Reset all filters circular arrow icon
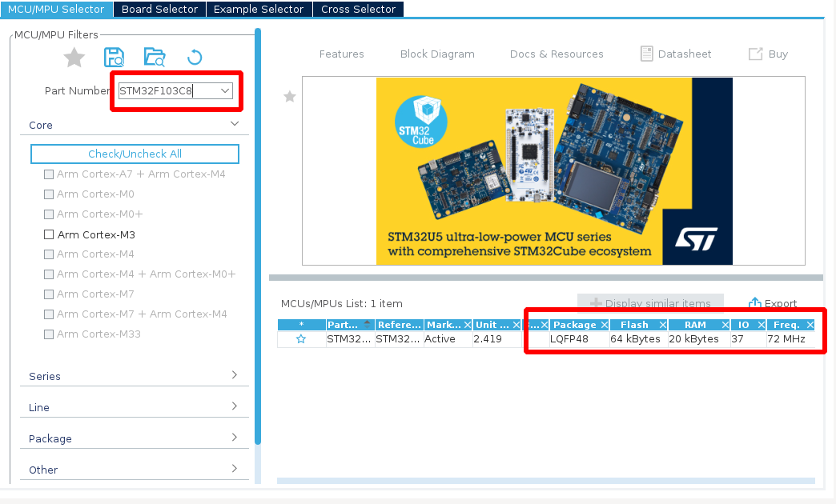 click(195, 57)
